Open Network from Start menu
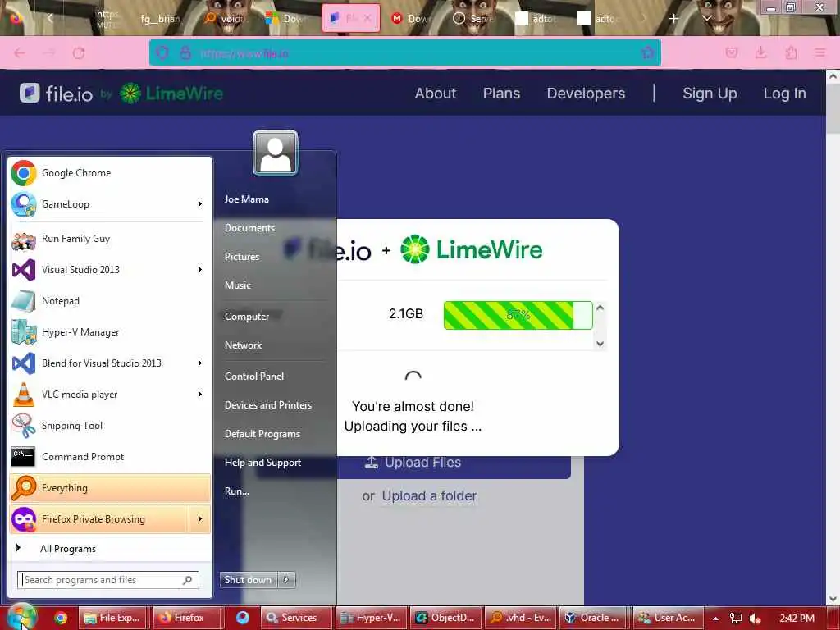 243,345
